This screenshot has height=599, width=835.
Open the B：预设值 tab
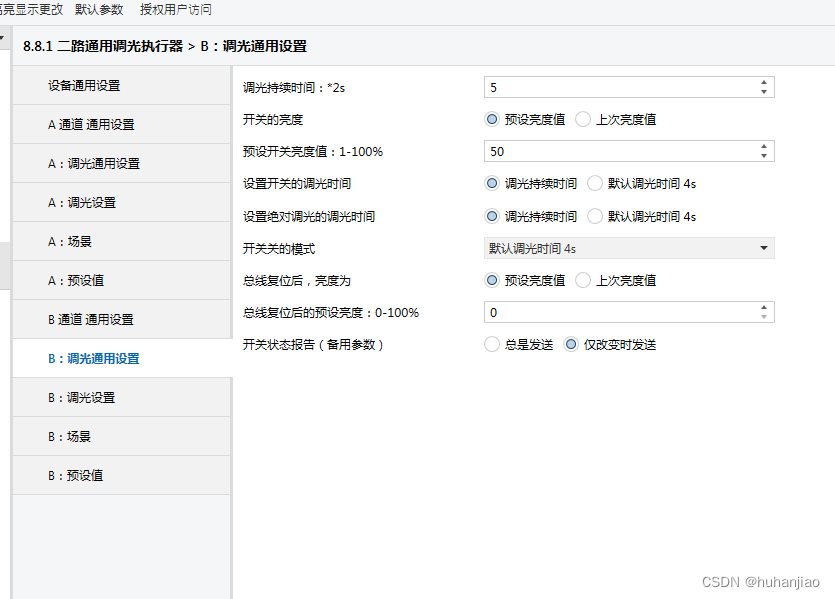point(76,476)
